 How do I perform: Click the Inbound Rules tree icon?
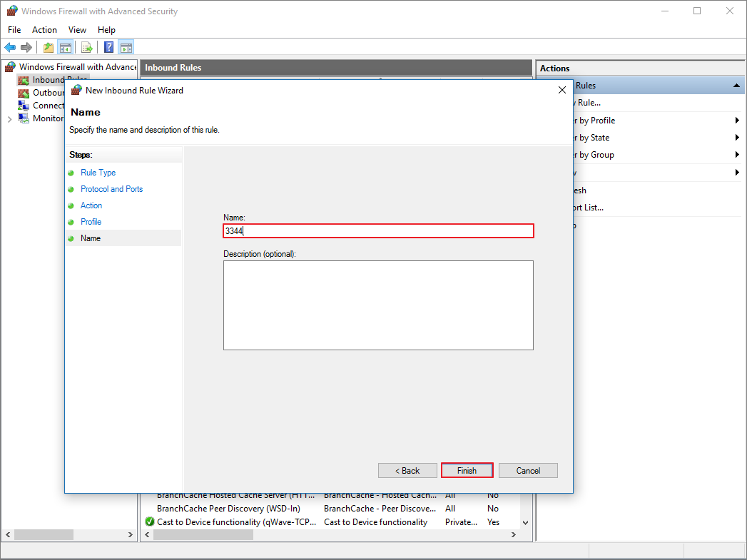(x=24, y=80)
